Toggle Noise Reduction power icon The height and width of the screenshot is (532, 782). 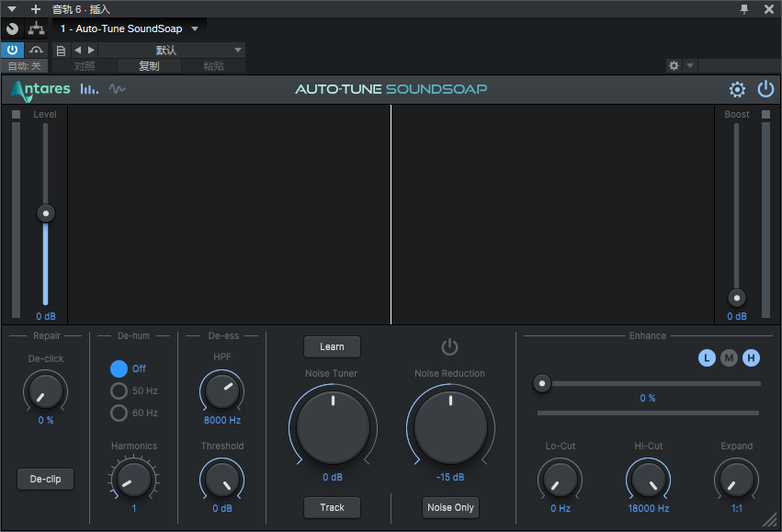[449, 346]
